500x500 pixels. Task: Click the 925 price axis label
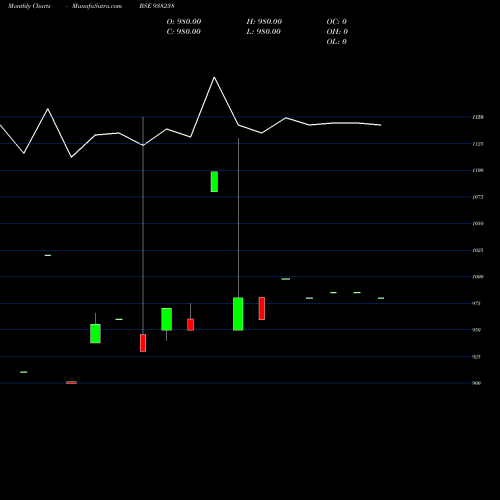476,357
